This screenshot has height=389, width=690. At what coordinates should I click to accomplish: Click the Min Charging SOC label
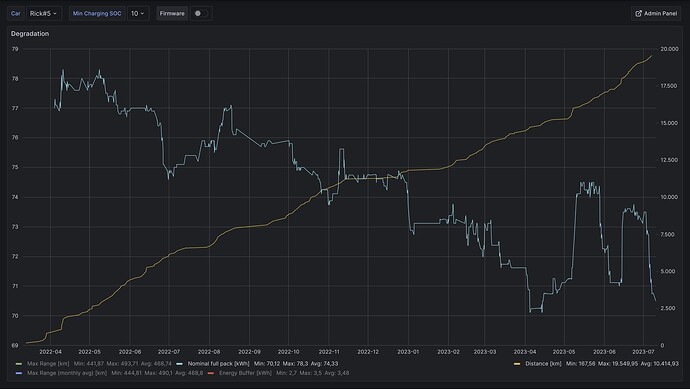(97, 14)
